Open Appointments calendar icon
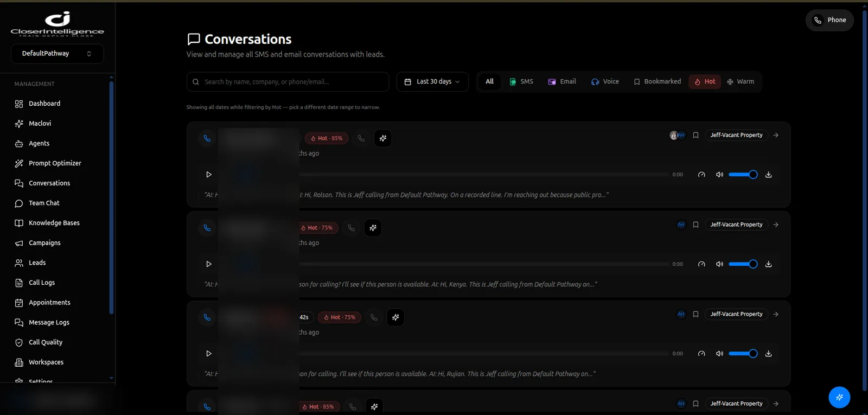 point(19,303)
